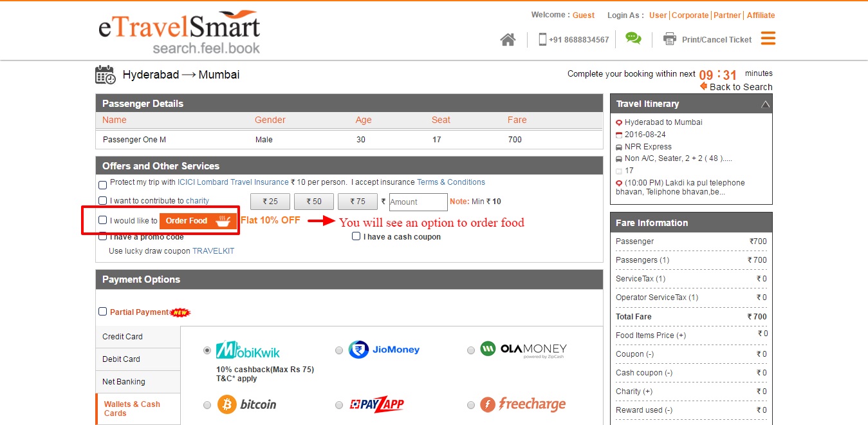Click the MobiKwik wallet logo
Image resolution: width=868 pixels, height=425 pixels.
[x=248, y=350]
